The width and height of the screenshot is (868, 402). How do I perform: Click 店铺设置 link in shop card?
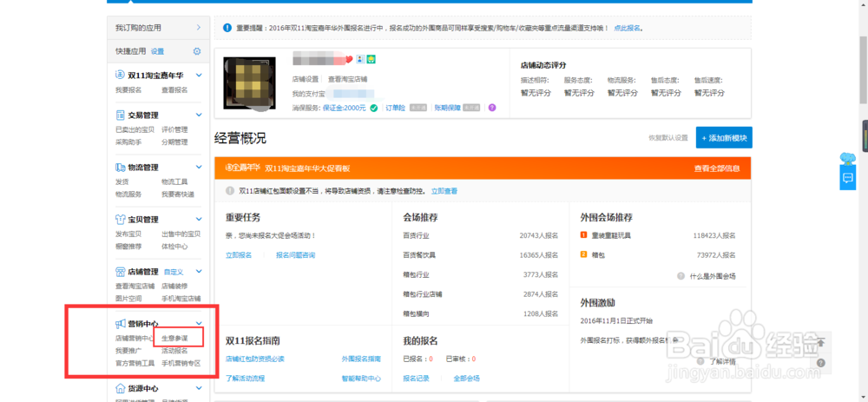coord(306,79)
